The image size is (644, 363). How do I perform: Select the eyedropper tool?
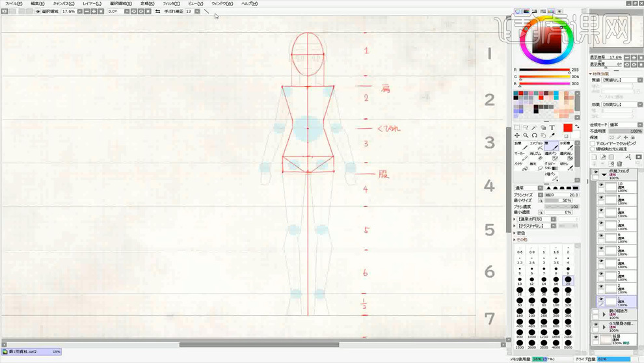(x=552, y=135)
